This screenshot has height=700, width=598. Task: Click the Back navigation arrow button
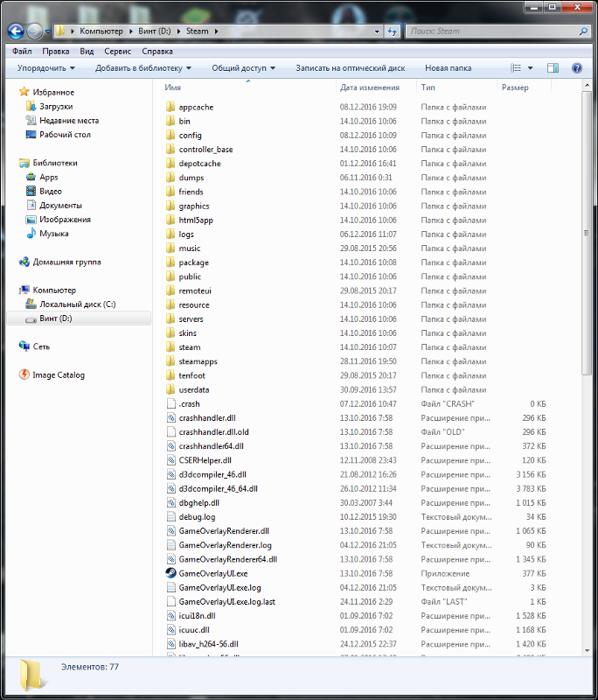[x=16, y=31]
